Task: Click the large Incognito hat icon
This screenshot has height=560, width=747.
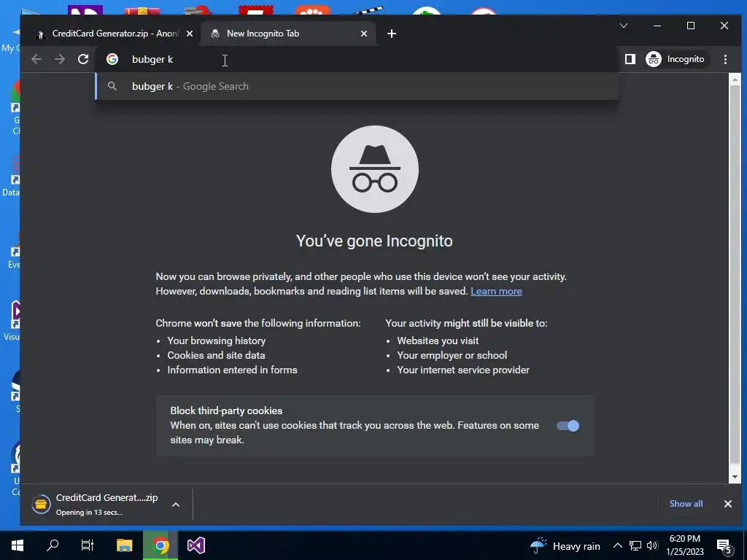Action: pyautogui.click(x=375, y=169)
